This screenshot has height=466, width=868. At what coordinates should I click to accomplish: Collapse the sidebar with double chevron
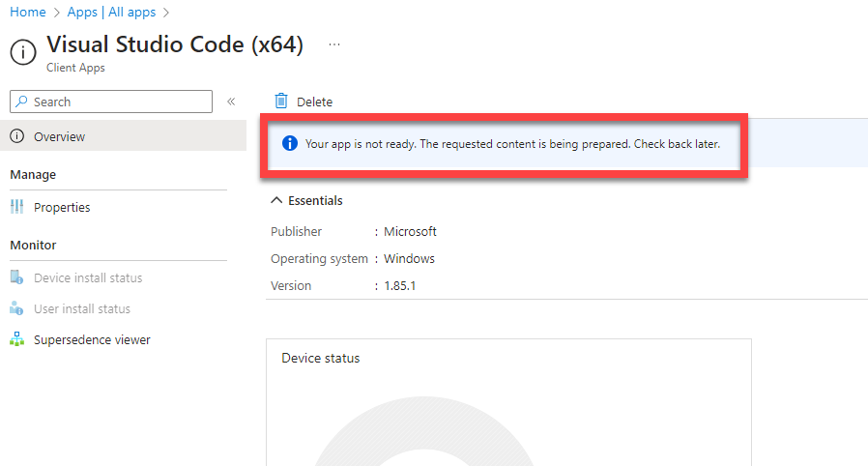click(231, 102)
